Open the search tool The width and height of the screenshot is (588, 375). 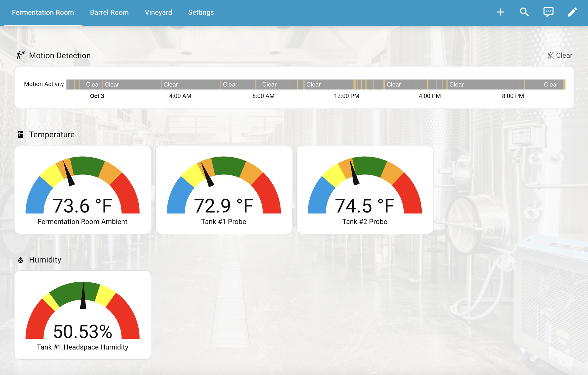click(x=524, y=12)
